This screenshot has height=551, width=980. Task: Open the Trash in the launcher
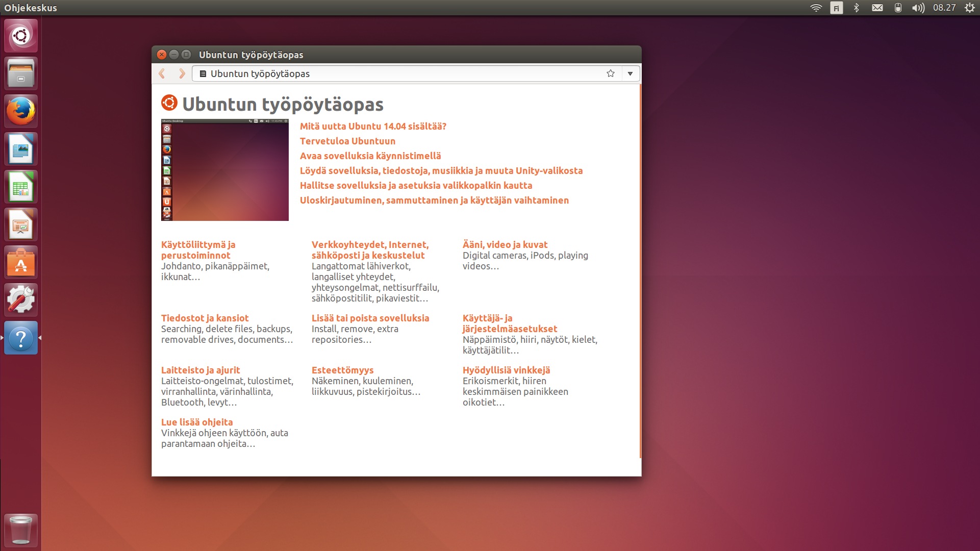point(21,530)
